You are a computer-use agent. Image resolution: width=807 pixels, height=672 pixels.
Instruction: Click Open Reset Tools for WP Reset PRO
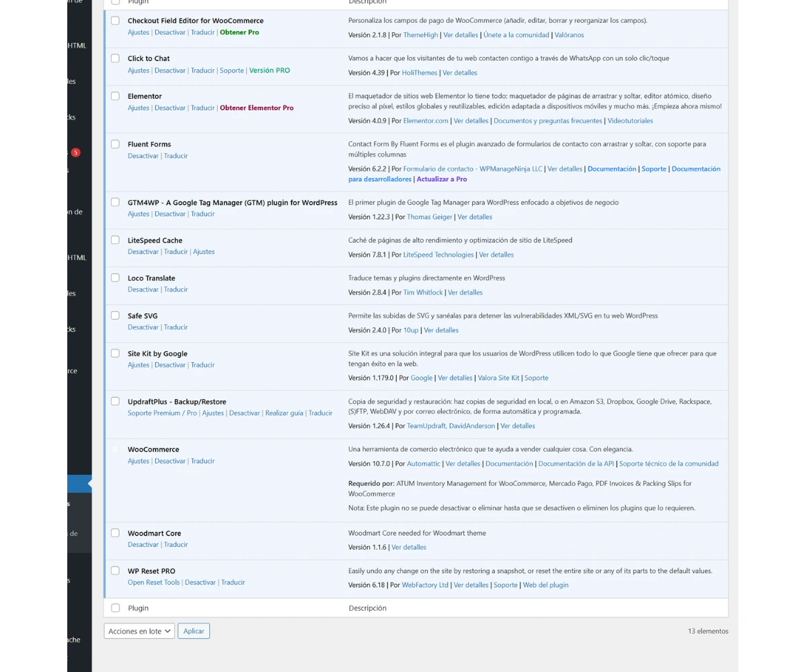point(154,583)
